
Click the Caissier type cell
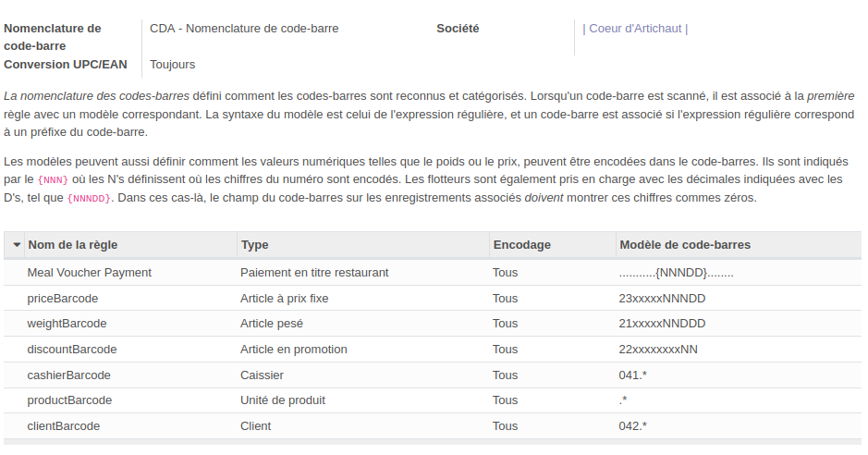pyautogui.click(x=263, y=375)
